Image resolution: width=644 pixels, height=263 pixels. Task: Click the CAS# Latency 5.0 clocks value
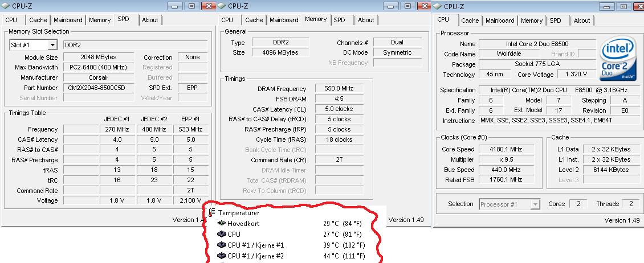(x=339, y=109)
